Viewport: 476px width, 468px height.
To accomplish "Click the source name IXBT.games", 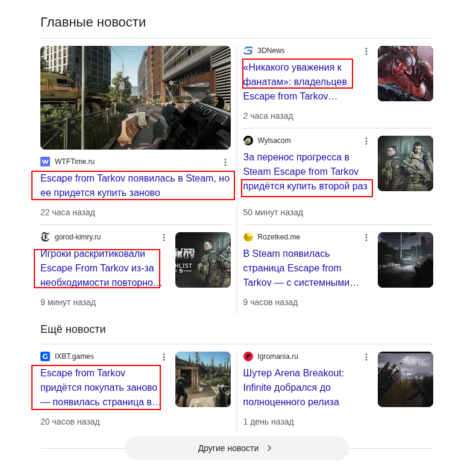I will pos(74,356).
